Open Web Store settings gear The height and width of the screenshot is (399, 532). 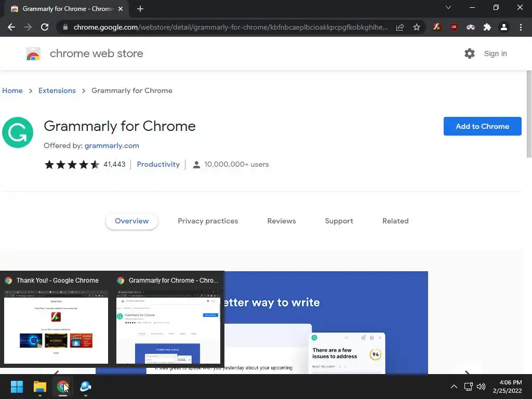pos(470,54)
